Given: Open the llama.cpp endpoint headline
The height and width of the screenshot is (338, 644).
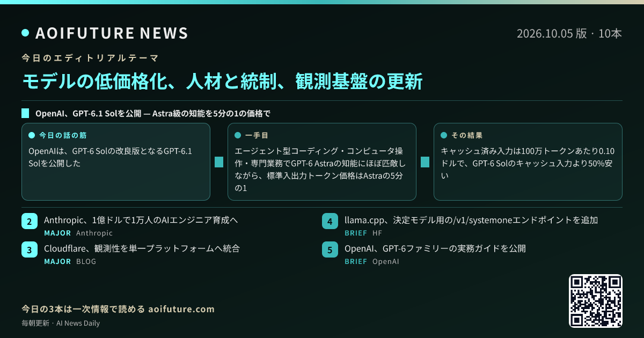Looking at the screenshot, I should coord(471,220).
